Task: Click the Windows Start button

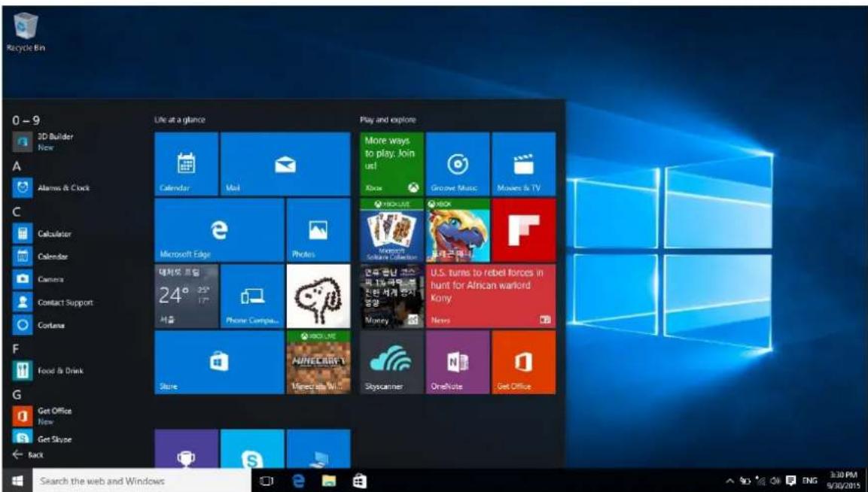Action: point(17,481)
